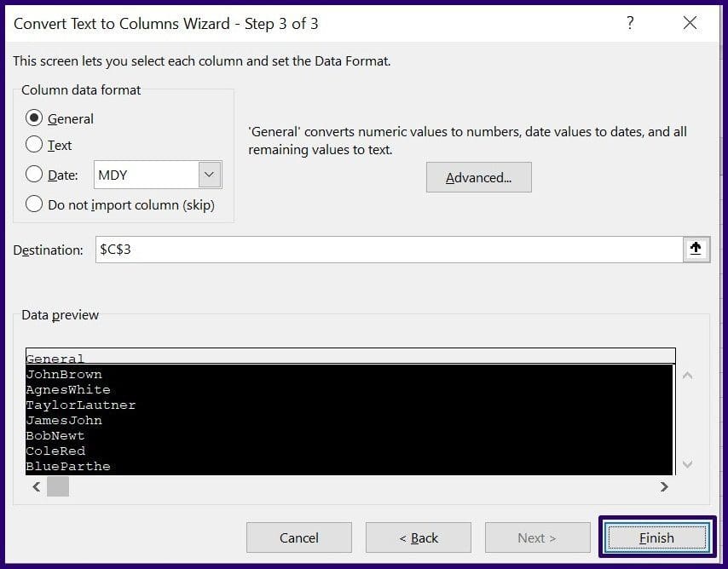
Task: Open the help question mark icon
Action: tap(630, 23)
